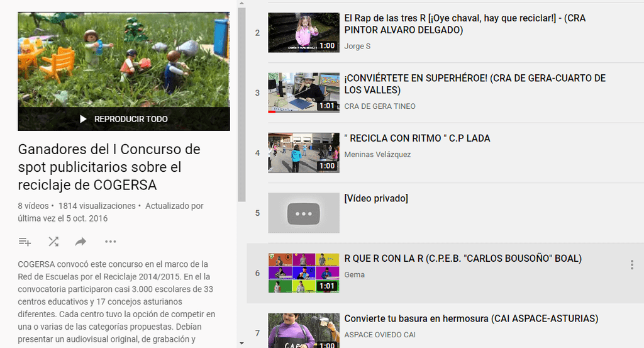Toggle shuffle playback for the playlist
644x348 pixels.
pos(53,242)
